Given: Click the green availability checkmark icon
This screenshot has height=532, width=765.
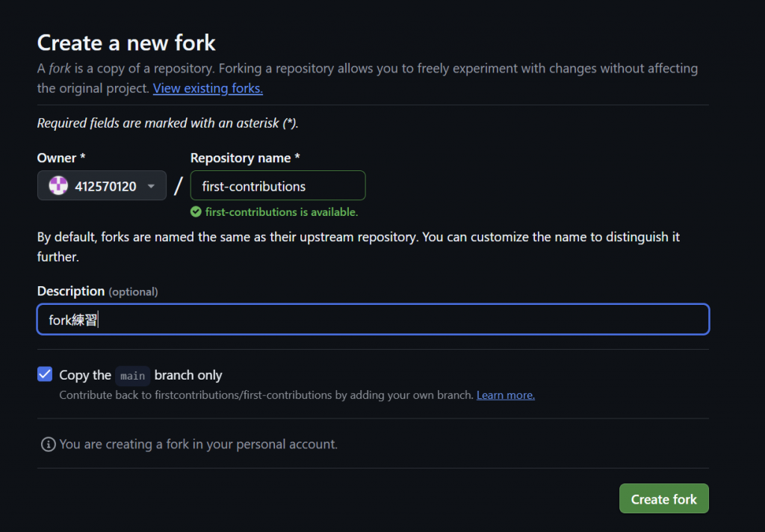Looking at the screenshot, I should (196, 212).
